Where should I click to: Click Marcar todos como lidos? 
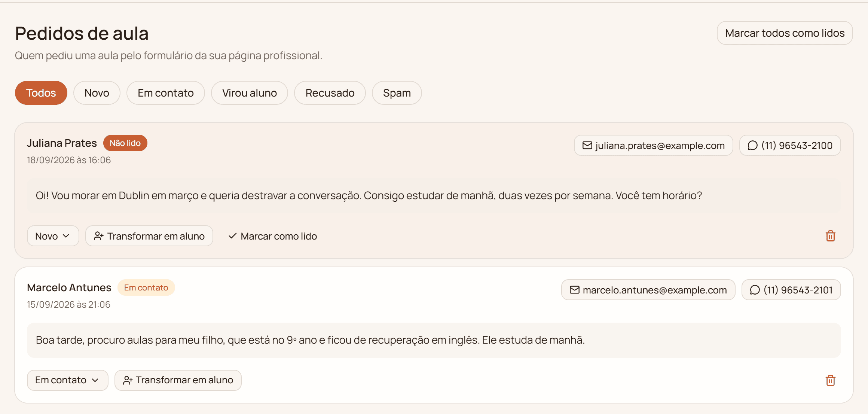click(x=785, y=33)
